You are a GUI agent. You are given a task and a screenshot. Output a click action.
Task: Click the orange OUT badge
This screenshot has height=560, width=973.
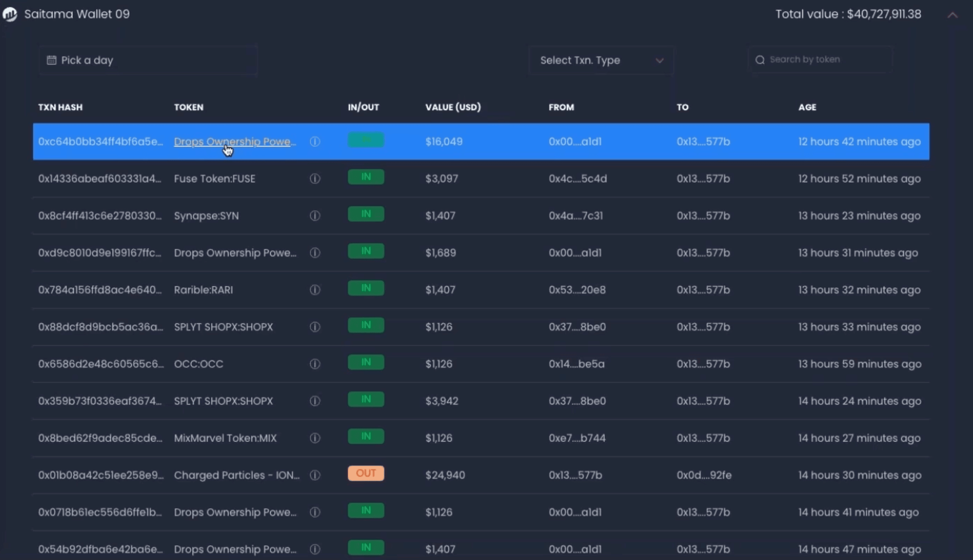point(366,473)
